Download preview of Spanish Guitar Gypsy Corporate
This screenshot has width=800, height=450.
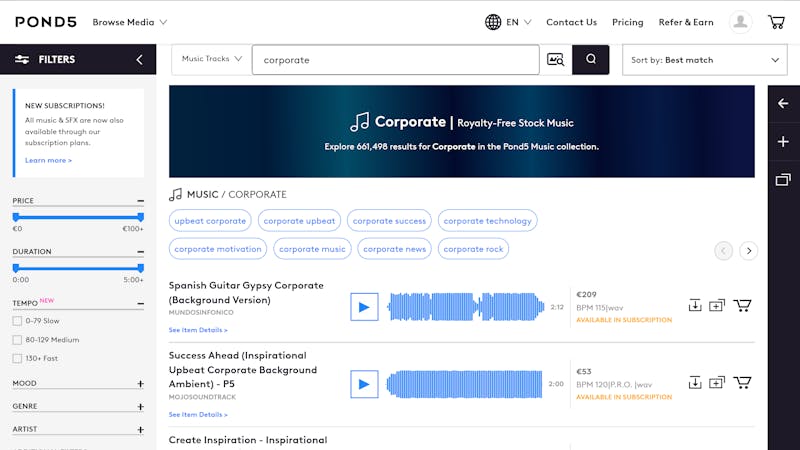695,305
